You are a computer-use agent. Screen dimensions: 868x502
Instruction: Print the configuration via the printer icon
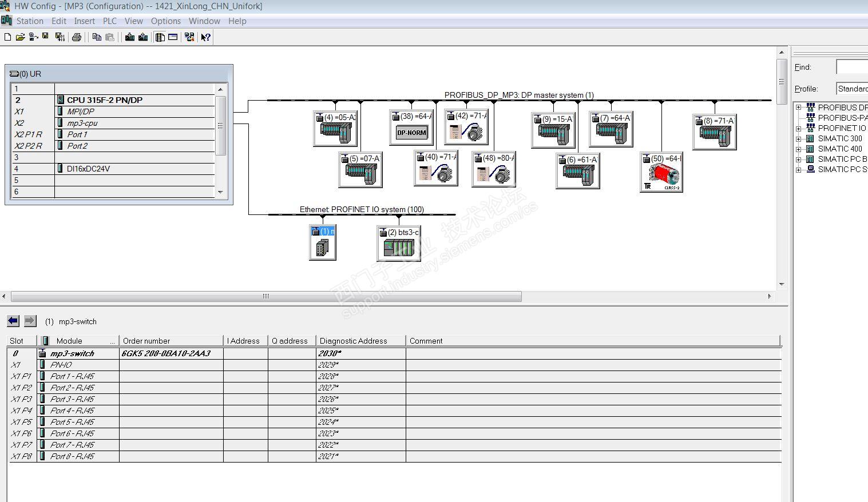77,37
